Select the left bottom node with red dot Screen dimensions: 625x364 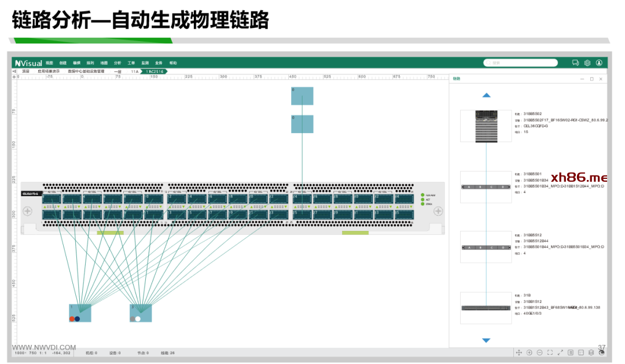[80, 313]
